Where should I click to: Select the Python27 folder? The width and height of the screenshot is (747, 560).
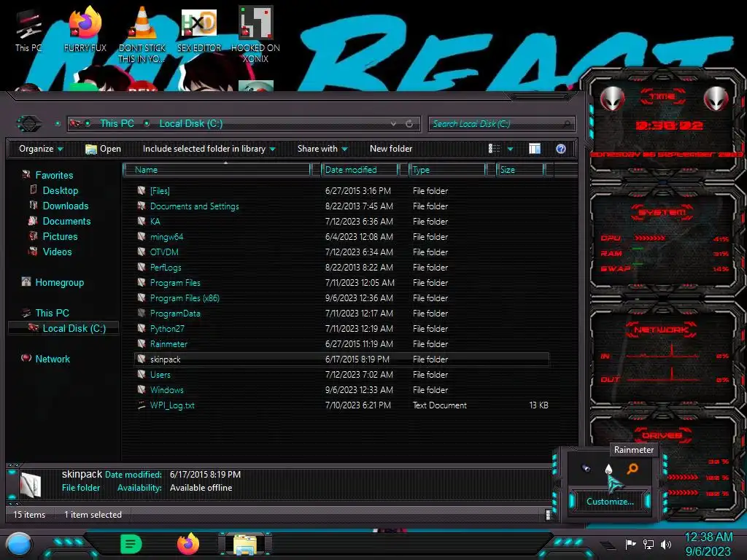(342, 329)
